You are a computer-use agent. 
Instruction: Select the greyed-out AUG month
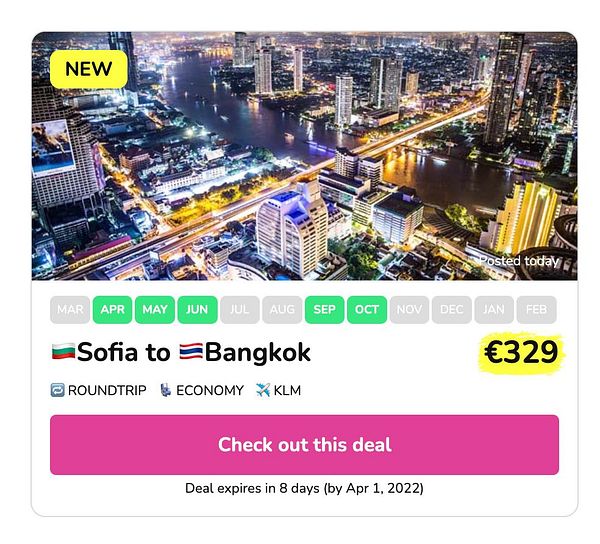point(282,309)
